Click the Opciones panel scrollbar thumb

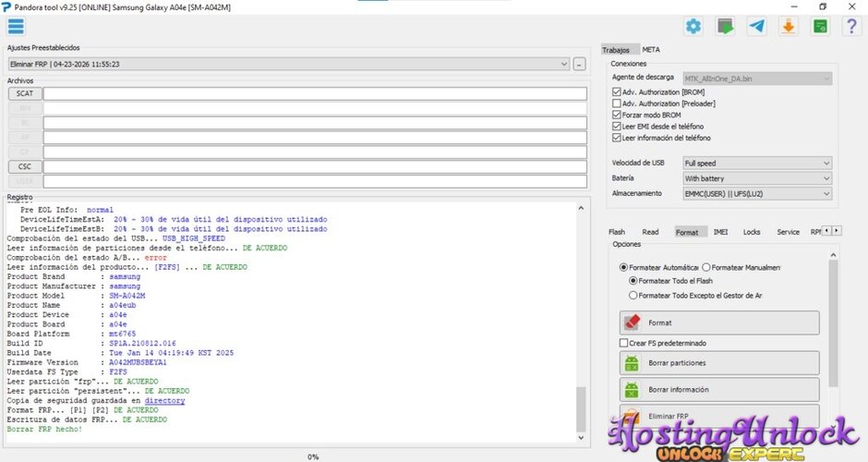coord(833,323)
